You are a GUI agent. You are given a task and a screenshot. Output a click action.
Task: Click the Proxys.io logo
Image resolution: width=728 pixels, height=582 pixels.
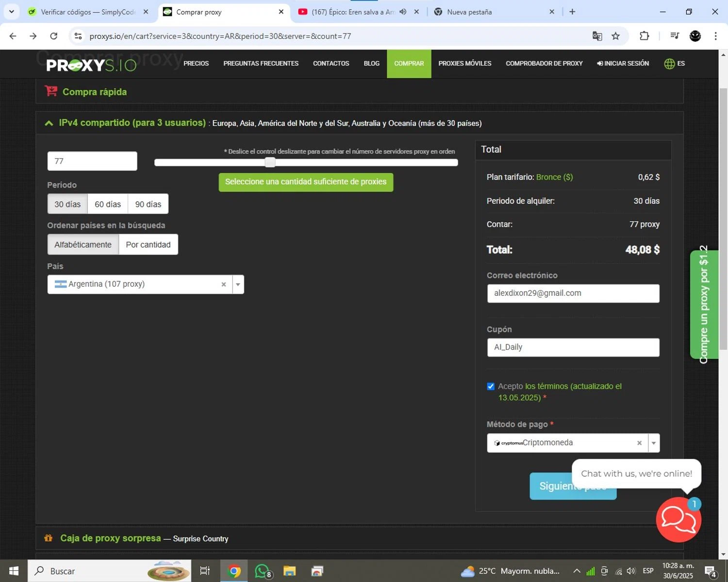91,65
